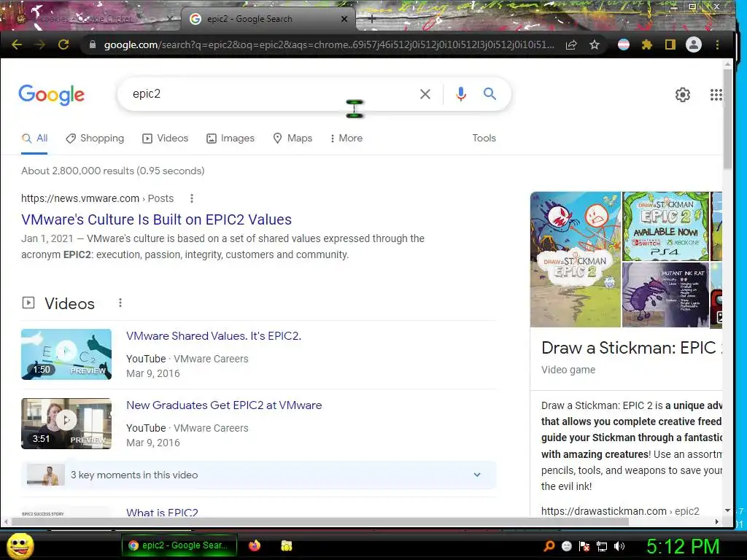Open VMware's Culture Is Built on EPIC2 Values

click(156, 219)
